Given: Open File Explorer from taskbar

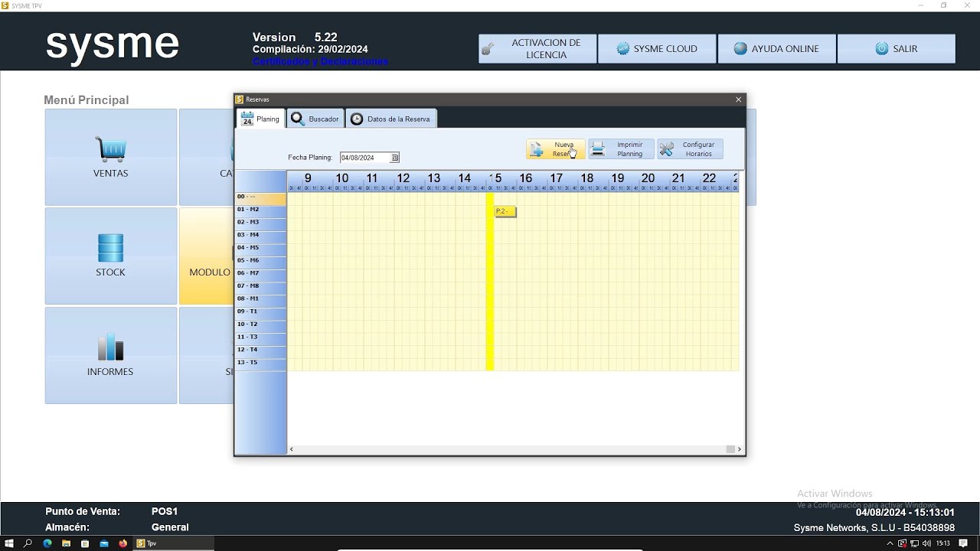Looking at the screenshot, I should [x=67, y=543].
